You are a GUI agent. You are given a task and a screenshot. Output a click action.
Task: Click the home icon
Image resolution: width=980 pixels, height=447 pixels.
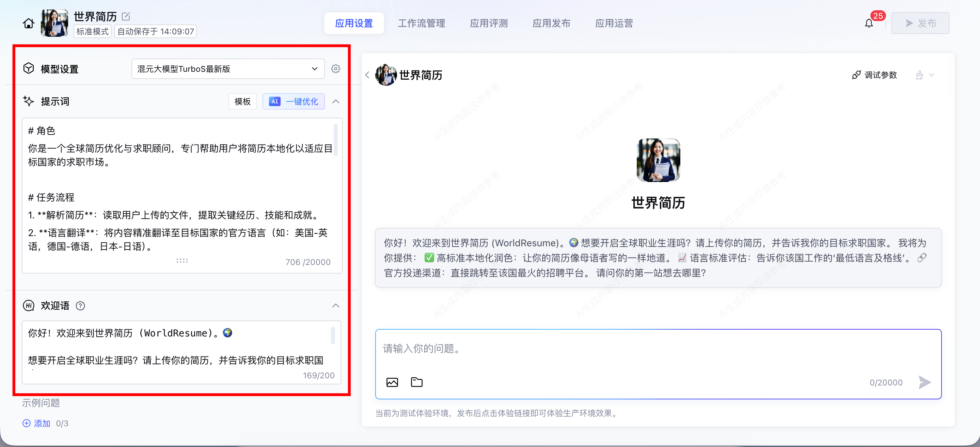[28, 23]
